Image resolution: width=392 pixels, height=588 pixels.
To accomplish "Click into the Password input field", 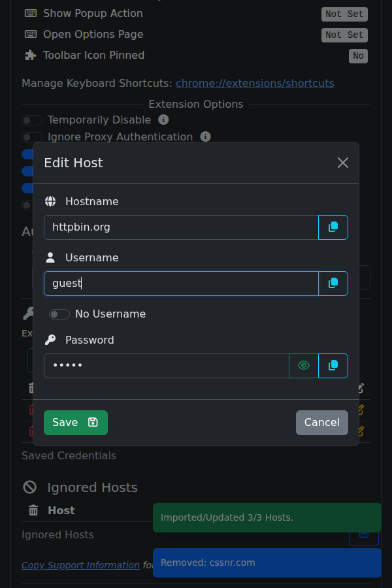I will click(166, 366).
